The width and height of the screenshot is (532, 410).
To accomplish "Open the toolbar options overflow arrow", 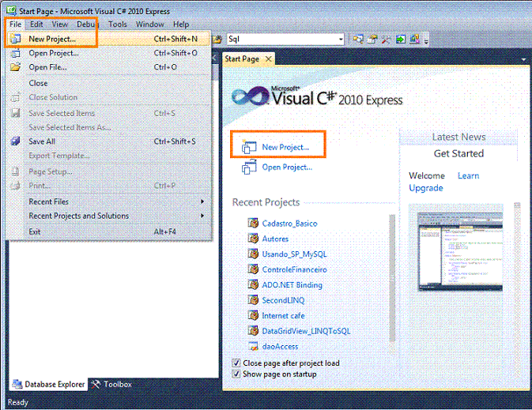I will click(426, 40).
